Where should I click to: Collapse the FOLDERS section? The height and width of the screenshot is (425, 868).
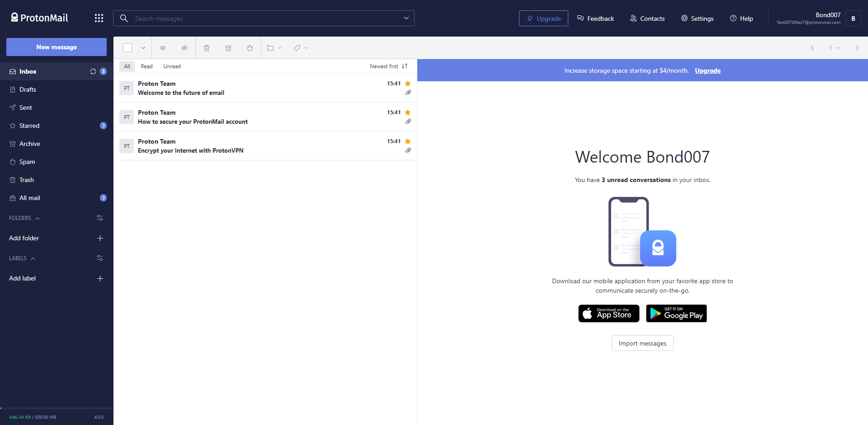(x=24, y=218)
